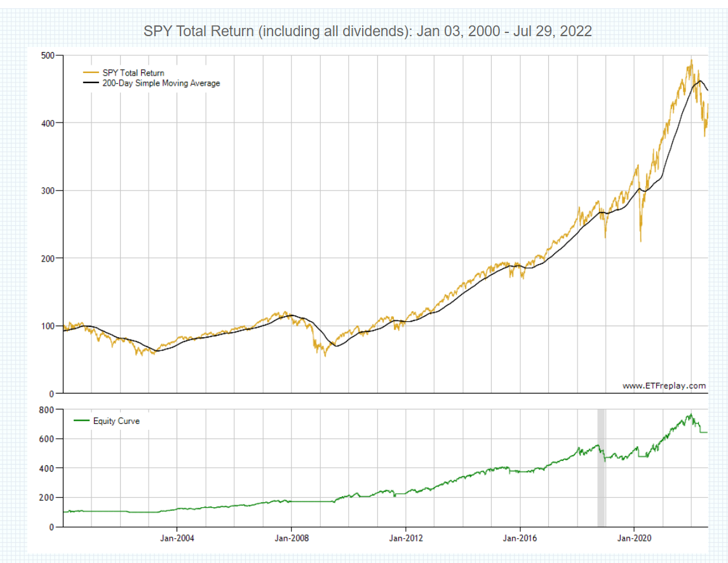Screen dimensions: 728x563
Task: Click the 600 label on the equity axis
Action: pos(46,439)
